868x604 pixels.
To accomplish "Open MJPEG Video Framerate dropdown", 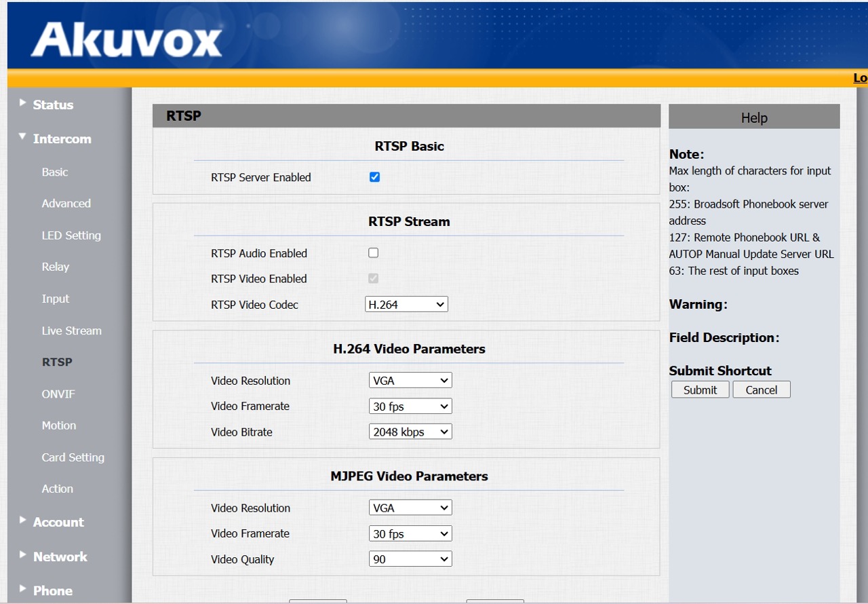I will click(x=410, y=534).
